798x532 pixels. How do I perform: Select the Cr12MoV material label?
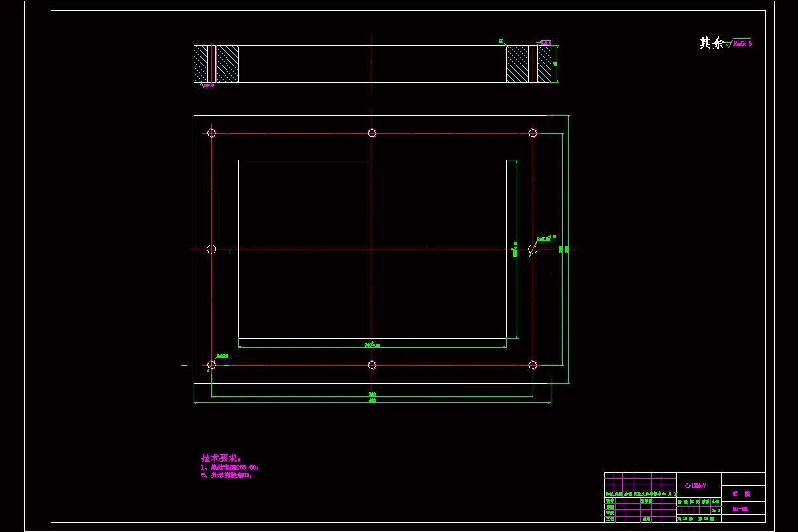click(696, 486)
